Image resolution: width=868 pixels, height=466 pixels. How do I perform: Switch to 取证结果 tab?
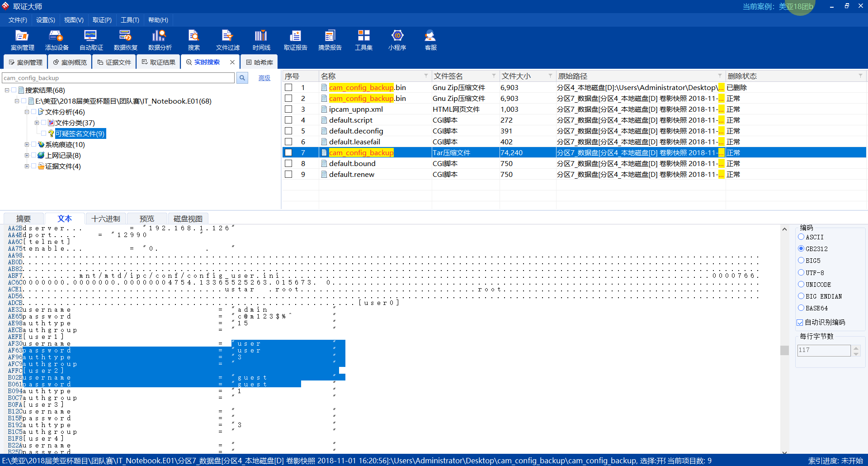(x=158, y=62)
